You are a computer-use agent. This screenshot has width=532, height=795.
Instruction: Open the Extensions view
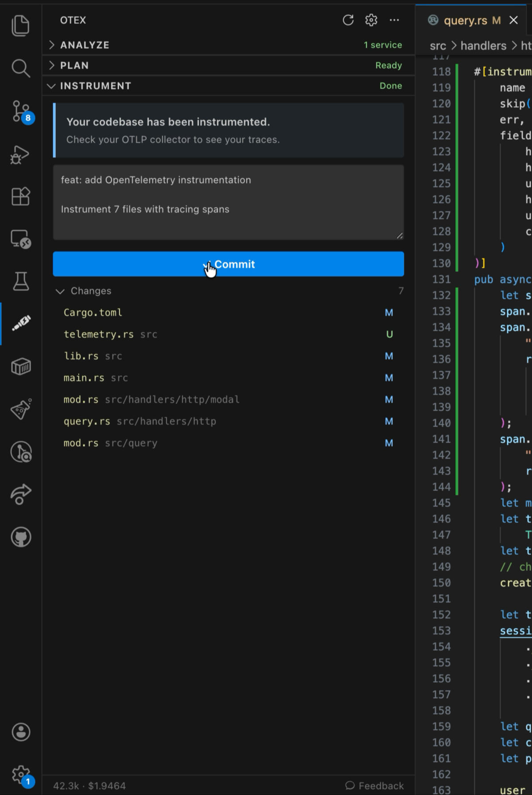pos(20,196)
